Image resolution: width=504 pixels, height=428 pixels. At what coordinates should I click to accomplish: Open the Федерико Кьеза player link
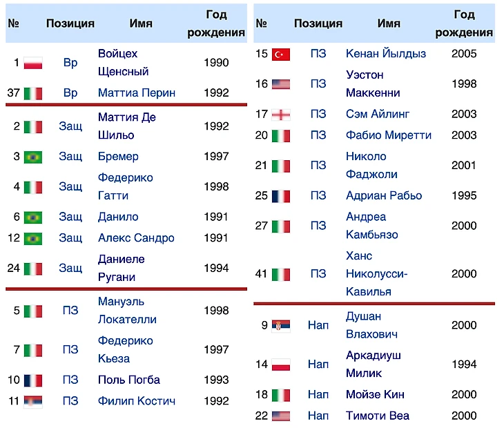point(125,349)
